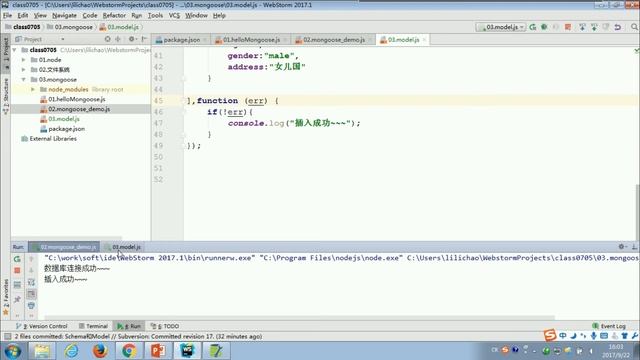Stop the running process in Run panel
The image size is (640, 360).
17,271
